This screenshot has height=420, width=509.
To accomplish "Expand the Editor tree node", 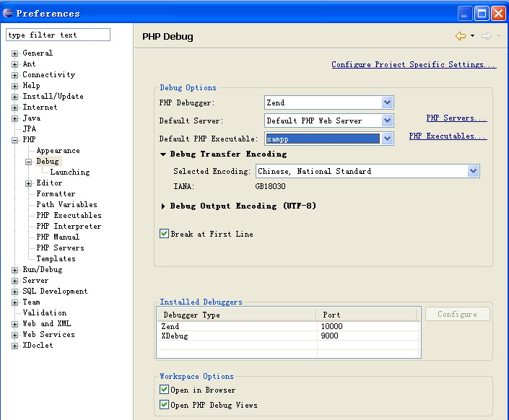I will [29, 183].
